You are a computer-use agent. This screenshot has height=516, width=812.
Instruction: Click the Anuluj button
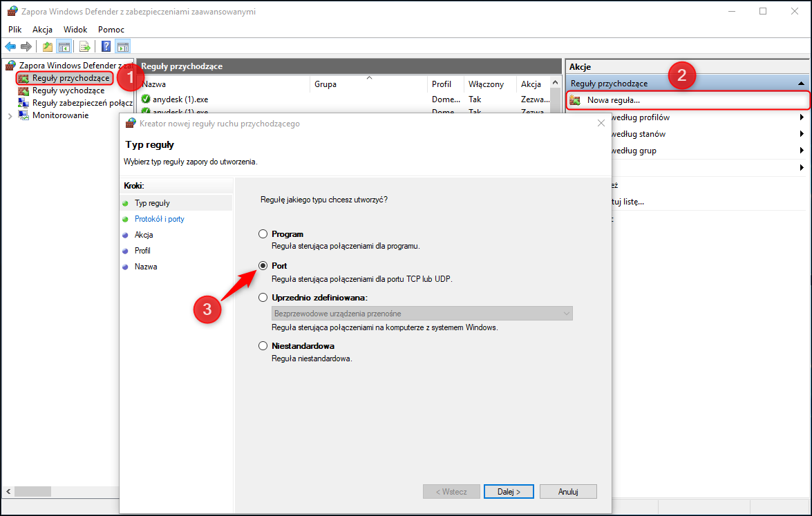[x=568, y=492]
